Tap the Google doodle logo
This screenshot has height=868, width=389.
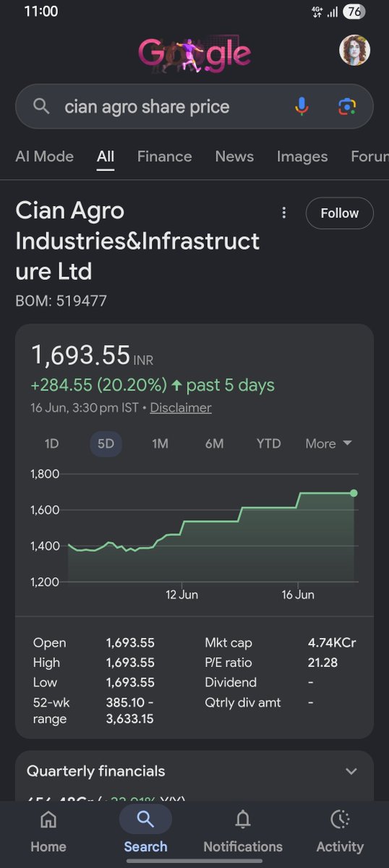194,52
